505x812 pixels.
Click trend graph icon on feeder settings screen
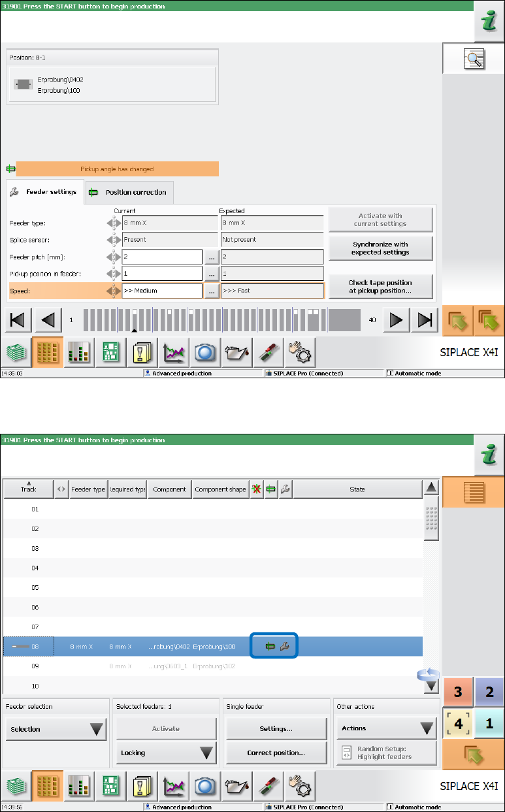pos(173,354)
